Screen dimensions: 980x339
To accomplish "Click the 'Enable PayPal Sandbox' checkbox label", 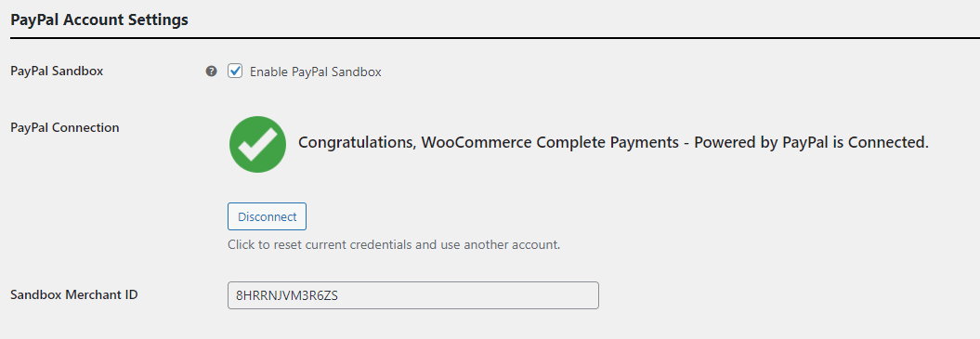I will [316, 72].
